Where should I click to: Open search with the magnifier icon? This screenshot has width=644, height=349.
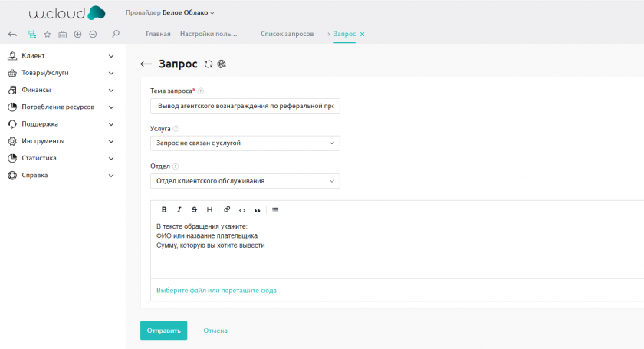point(116,35)
